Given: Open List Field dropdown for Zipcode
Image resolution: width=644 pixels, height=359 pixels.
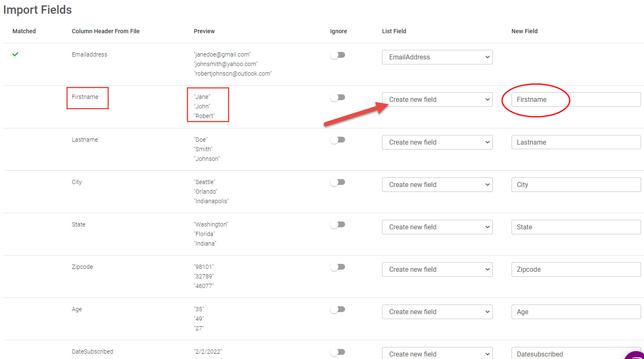Looking at the screenshot, I should (437, 270).
